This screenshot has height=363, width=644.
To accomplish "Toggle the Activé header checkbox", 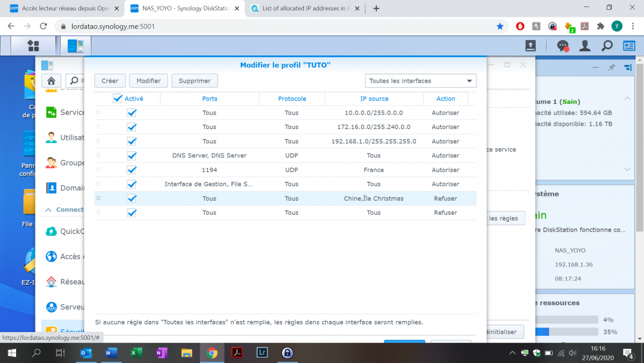I will pos(118,99).
